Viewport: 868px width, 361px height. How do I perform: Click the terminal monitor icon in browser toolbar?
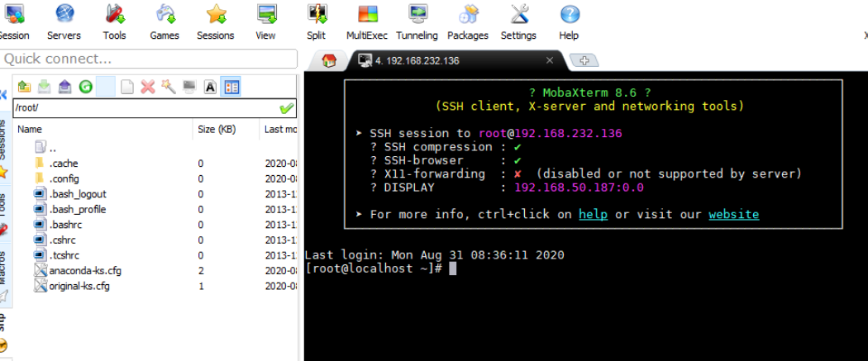pos(189,87)
